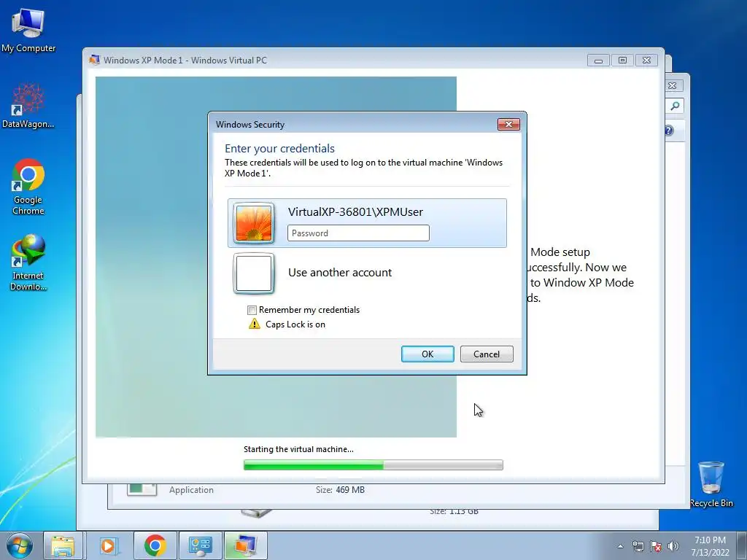The image size is (747, 560).
Task: Click the blank Use another account picture
Action: 254,273
